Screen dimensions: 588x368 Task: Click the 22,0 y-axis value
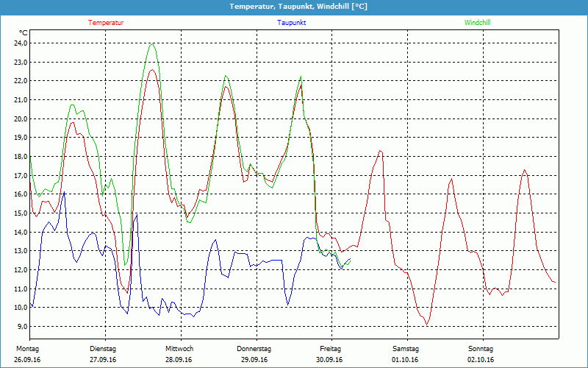click(x=21, y=81)
